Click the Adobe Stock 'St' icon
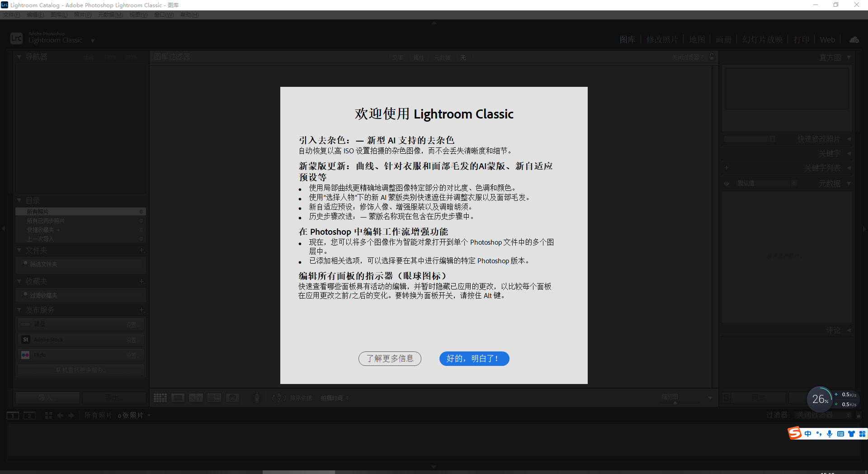868x474 pixels. [x=26, y=340]
